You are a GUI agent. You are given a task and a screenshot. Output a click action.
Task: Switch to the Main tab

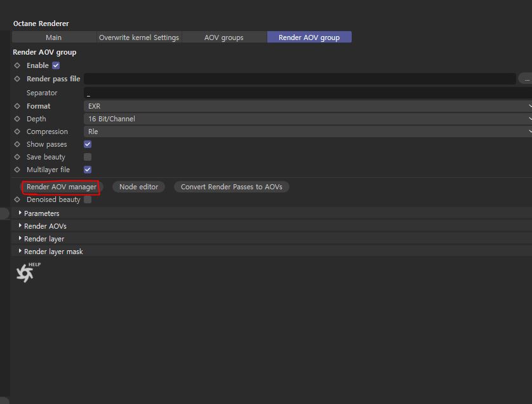(x=54, y=37)
